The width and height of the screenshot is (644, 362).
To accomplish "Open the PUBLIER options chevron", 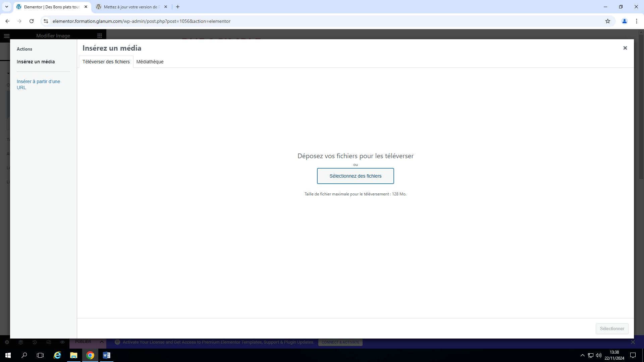I will pyautogui.click(x=102, y=342).
